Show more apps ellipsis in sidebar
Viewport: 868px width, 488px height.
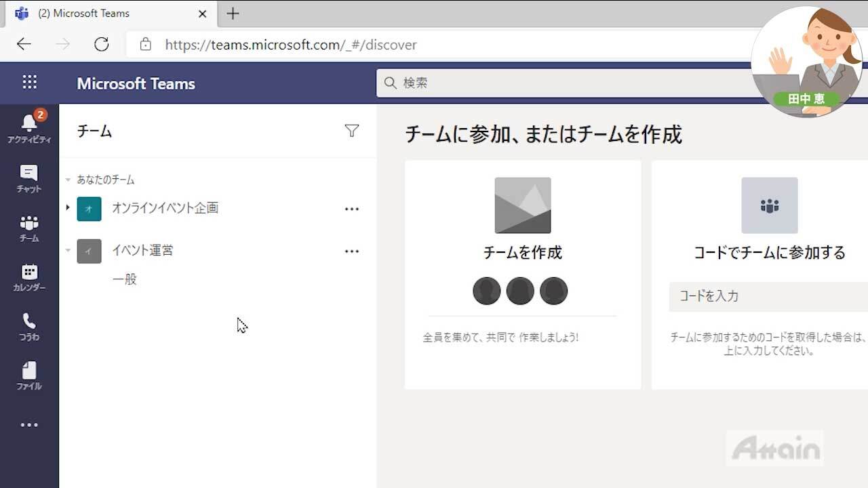(x=29, y=425)
